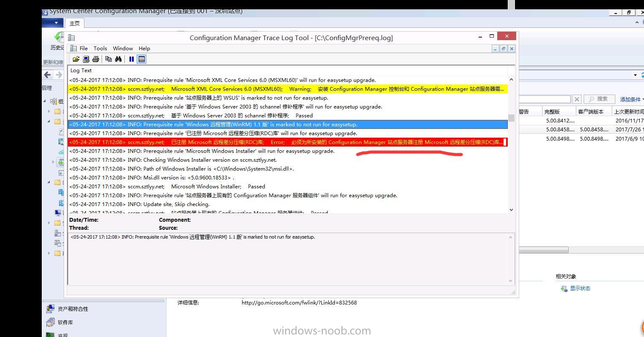This screenshot has height=337, width=644.
Task: Sort by the 客户端版本 column header
Action: (x=594, y=111)
